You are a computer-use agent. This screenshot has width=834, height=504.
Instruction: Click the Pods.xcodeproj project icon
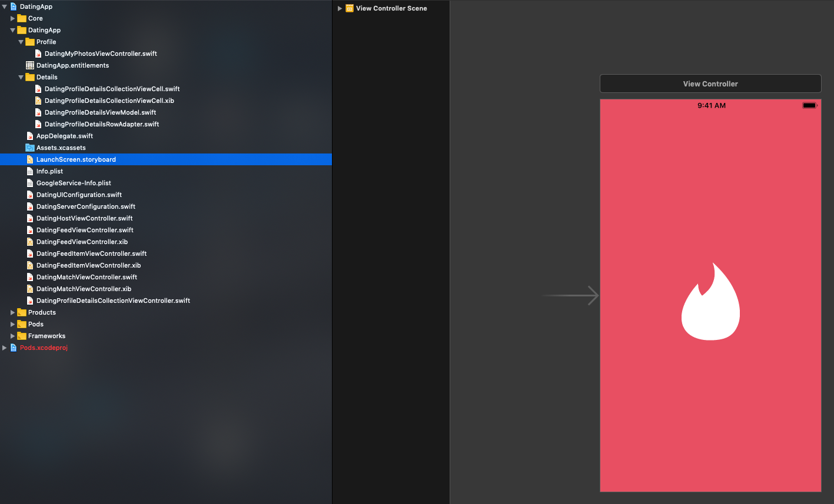pyautogui.click(x=14, y=348)
